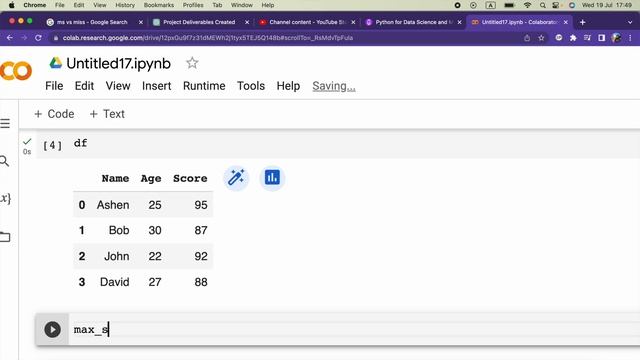Screen dimensions: 640x360
Task: Open the files folder sidebar icon
Action: (5, 237)
